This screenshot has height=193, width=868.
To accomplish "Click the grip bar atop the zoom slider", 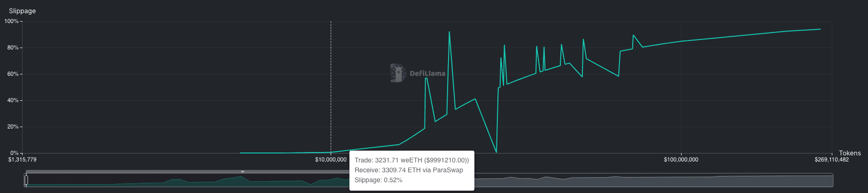I will (x=242, y=172).
